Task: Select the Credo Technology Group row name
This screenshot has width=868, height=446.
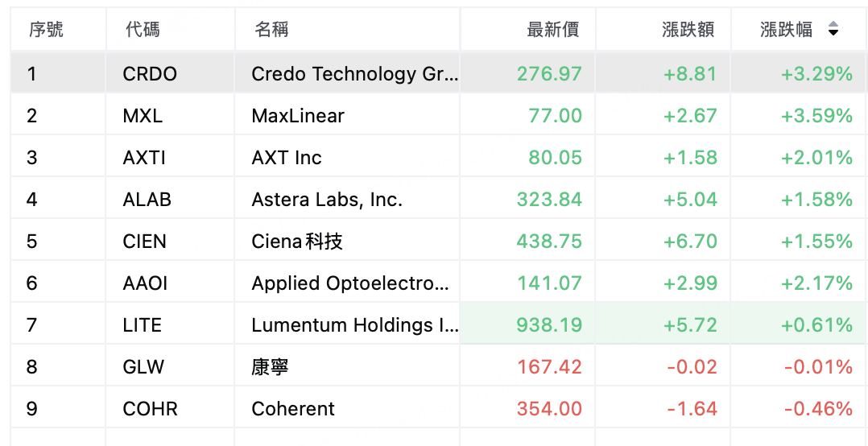Action: [355, 73]
